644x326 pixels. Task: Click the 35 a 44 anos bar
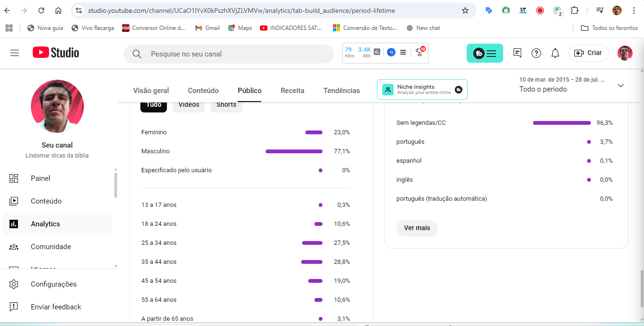tap(312, 262)
